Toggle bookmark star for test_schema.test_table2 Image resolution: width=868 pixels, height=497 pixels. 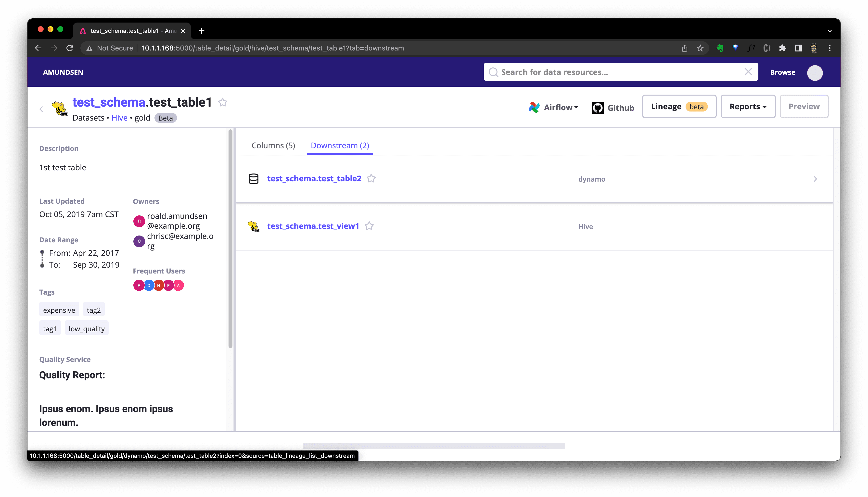371,178
